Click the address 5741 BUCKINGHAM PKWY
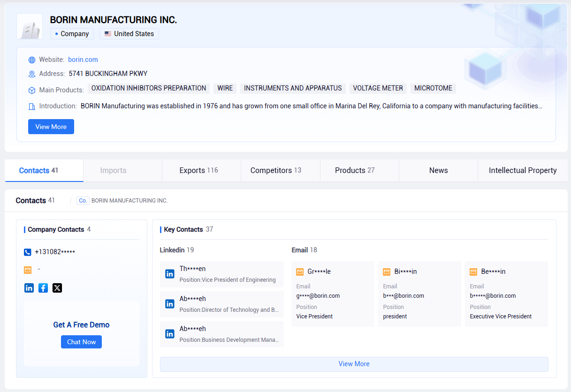The image size is (571, 392). [x=108, y=74]
